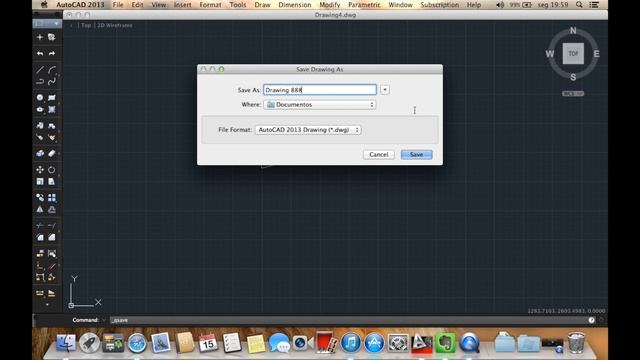This screenshot has width=640, height=360.
Task: Click the Save As filename field
Action: (x=320, y=90)
